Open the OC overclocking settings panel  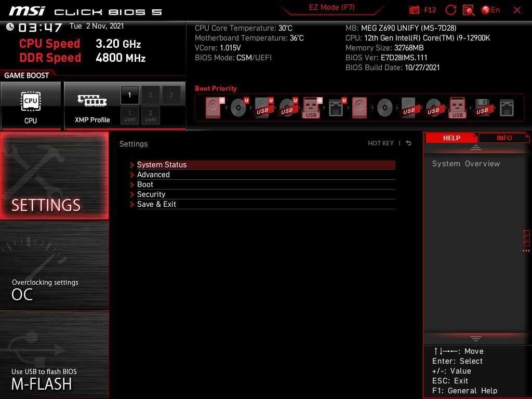(54, 265)
